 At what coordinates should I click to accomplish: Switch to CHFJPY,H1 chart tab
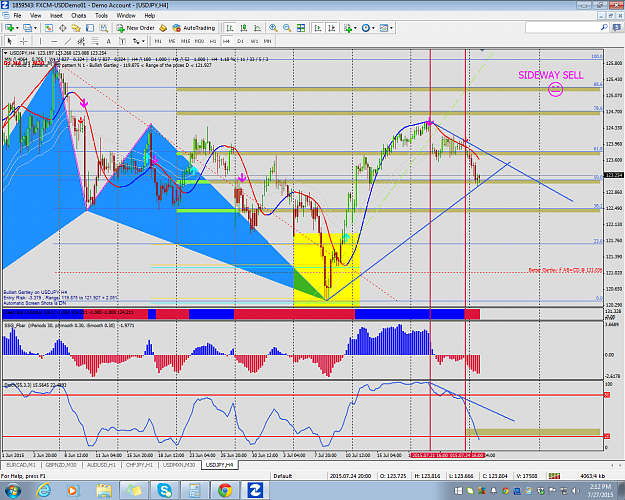tap(139, 465)
